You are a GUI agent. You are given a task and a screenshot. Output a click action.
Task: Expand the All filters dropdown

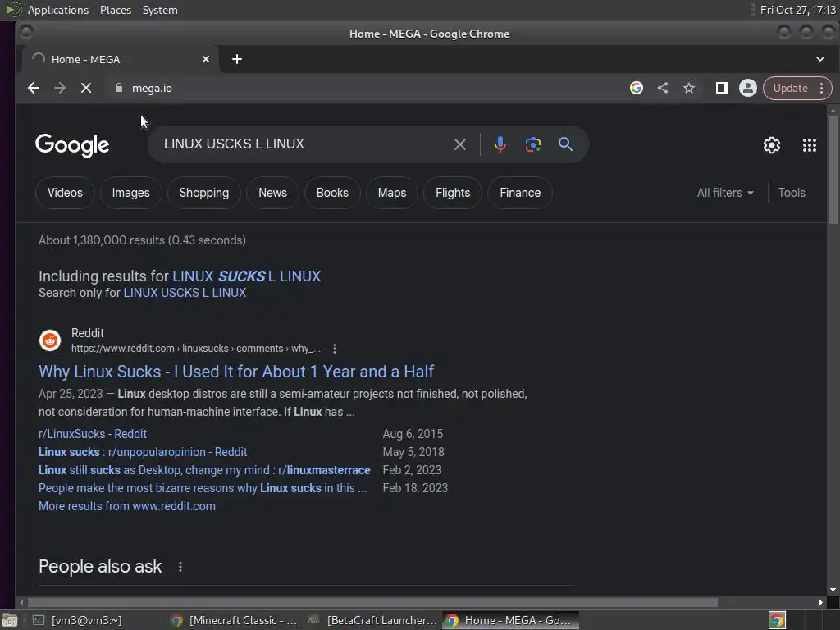(725, 193)
